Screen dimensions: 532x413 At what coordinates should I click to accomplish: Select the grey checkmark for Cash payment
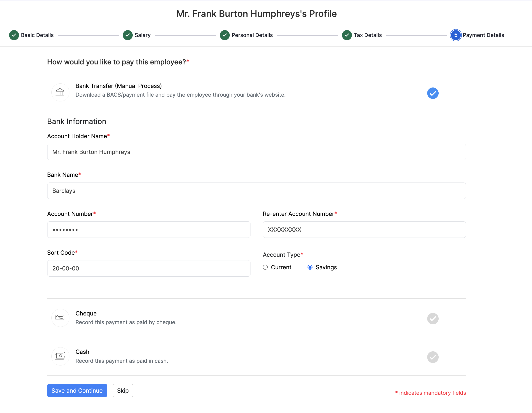pos(433,357)
